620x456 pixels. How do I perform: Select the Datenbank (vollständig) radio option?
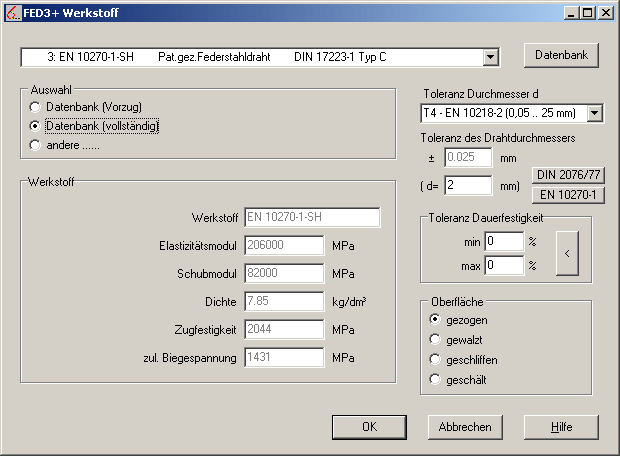[x=36, y=126]
